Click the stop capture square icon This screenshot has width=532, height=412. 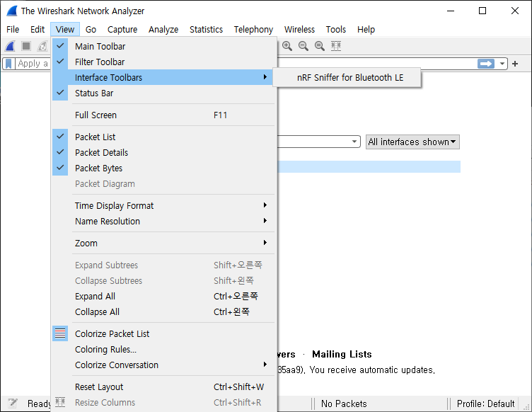26,46
